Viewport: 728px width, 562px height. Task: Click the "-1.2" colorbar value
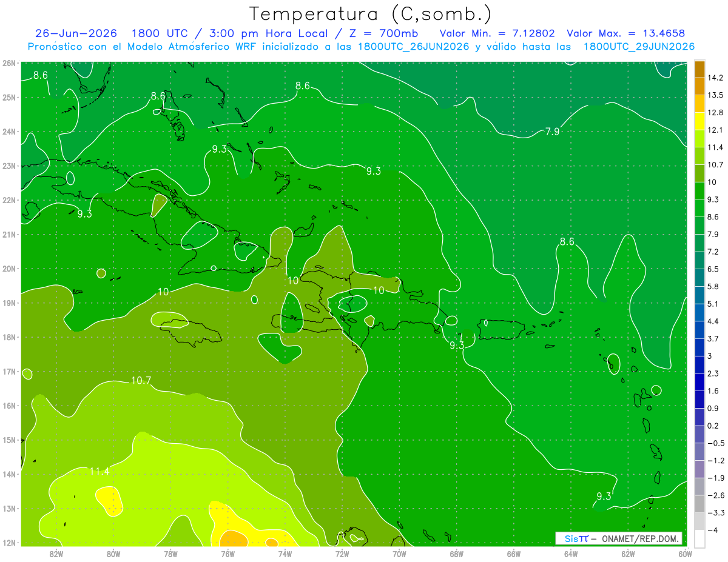(715, 460)
